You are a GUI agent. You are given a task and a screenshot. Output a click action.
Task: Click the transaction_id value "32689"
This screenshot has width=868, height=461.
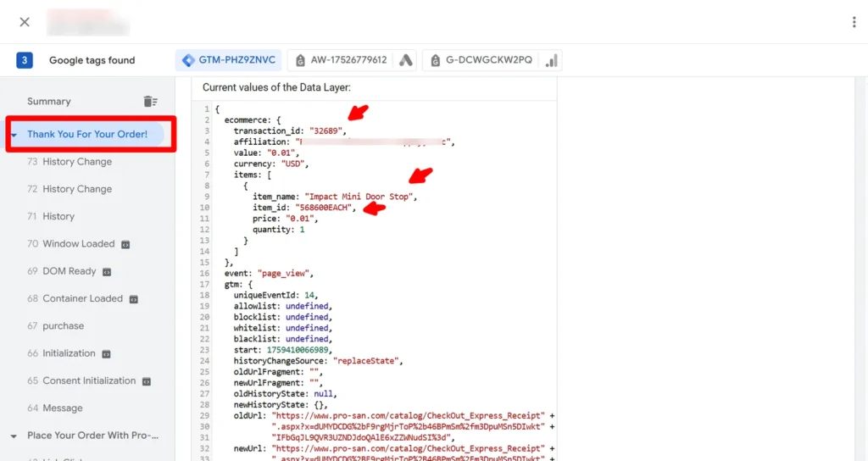325,131
